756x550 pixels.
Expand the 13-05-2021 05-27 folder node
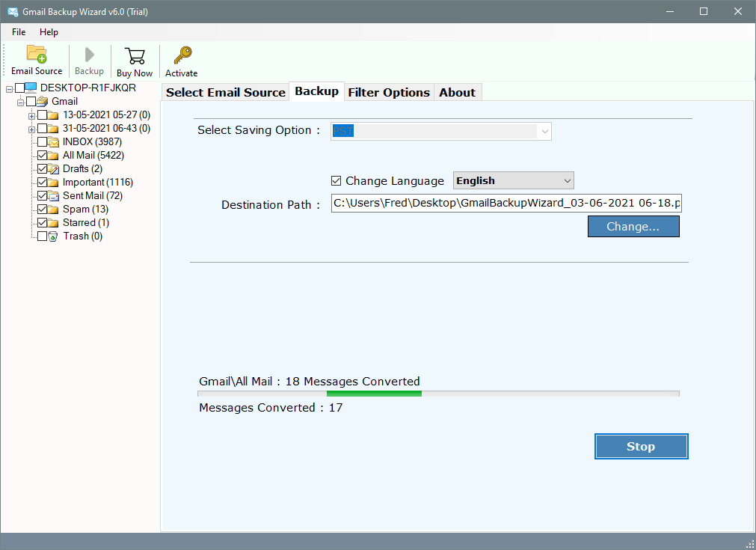(32, 116)
